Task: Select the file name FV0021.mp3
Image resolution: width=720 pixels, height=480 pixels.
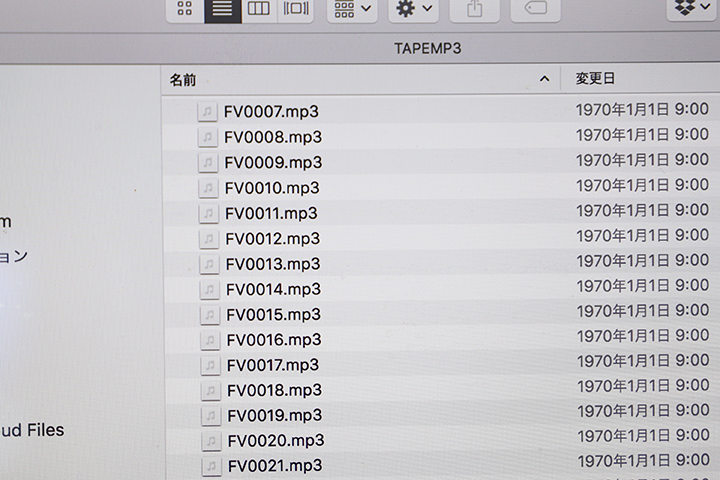Action: [x=275, y=466]
